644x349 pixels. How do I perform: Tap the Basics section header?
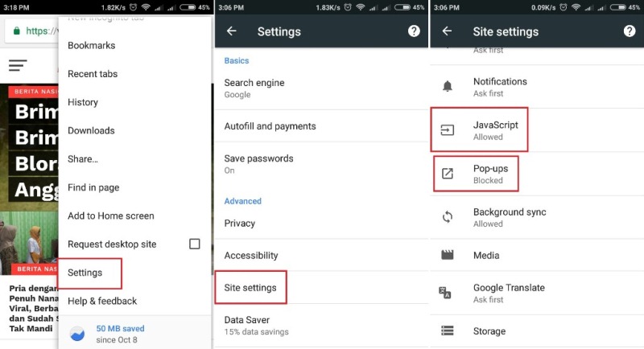[x=237, y=60]
